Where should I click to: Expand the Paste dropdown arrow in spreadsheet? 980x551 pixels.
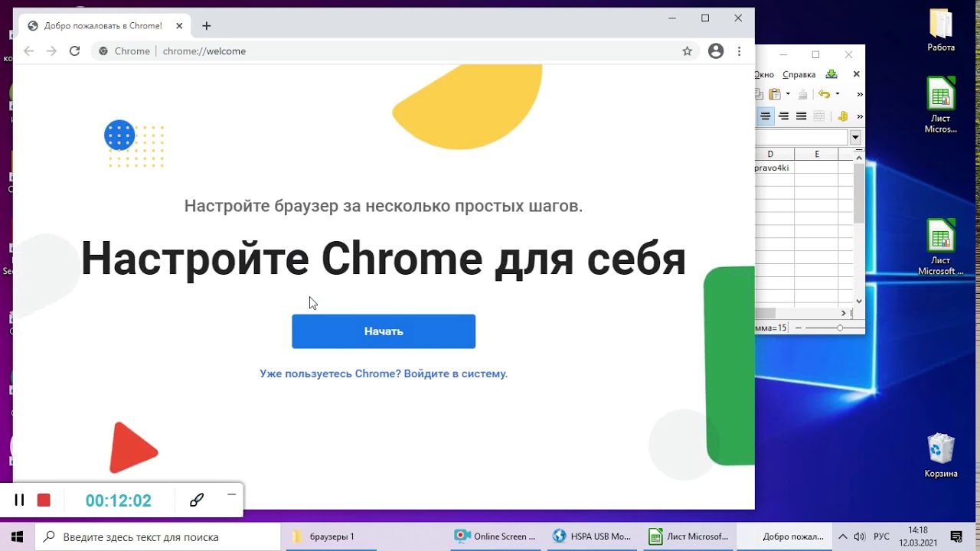[x=787, y=94]
